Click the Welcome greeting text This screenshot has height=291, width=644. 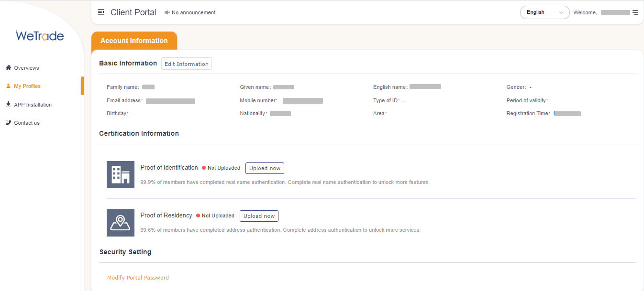(585, 12)
